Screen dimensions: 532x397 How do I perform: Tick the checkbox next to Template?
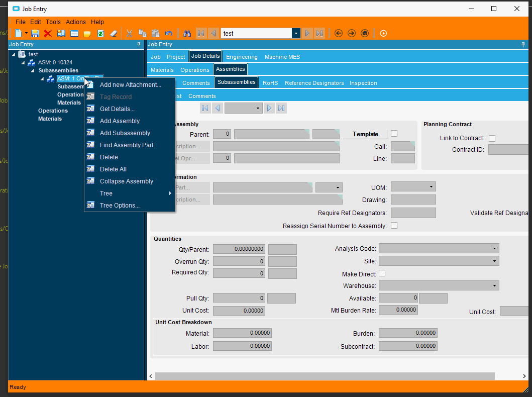(394, 134)
